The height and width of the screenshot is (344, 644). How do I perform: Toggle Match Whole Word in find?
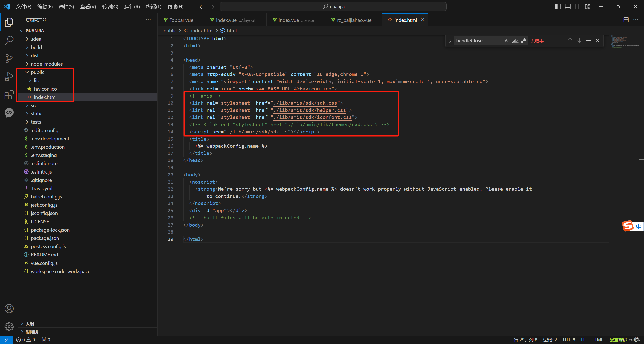coord(515,41)
